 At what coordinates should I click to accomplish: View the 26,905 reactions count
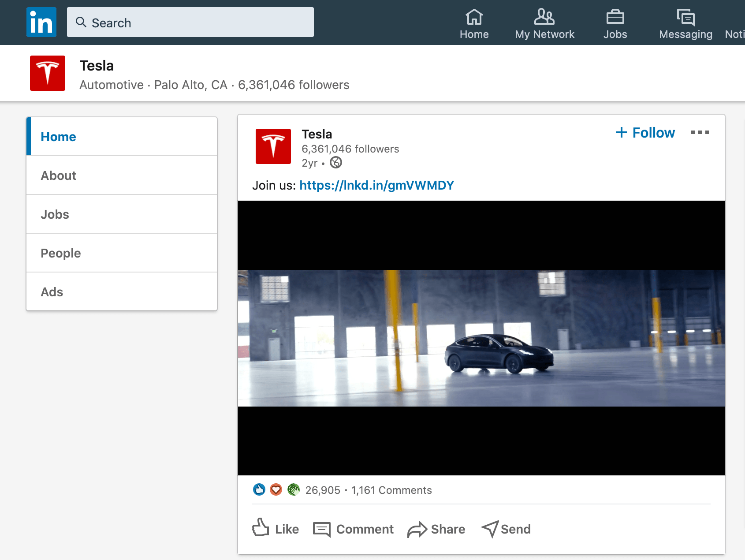(x=323, y=490)
